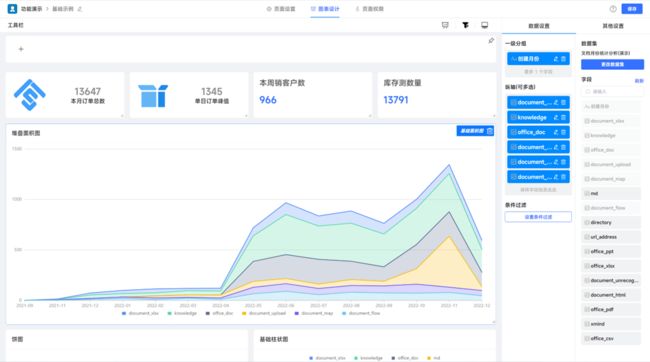Toggle the office_ppt field checkbox
Viewport: 650px width, 362px height.
point(587,251)
